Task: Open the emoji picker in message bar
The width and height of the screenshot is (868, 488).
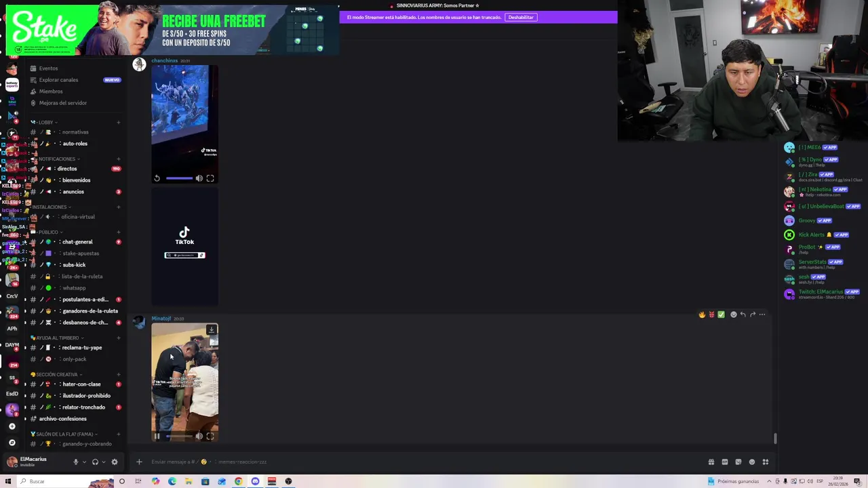Action: 752,462
